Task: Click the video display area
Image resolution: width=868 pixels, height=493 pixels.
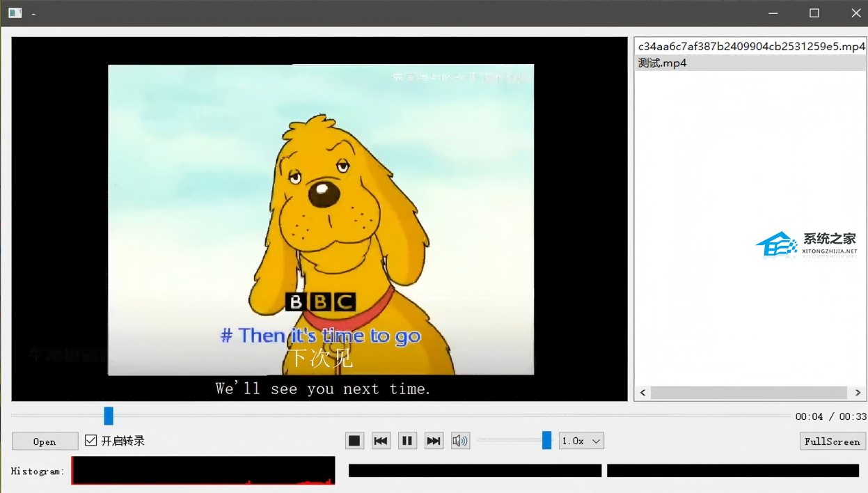Action: pos(319,219)
